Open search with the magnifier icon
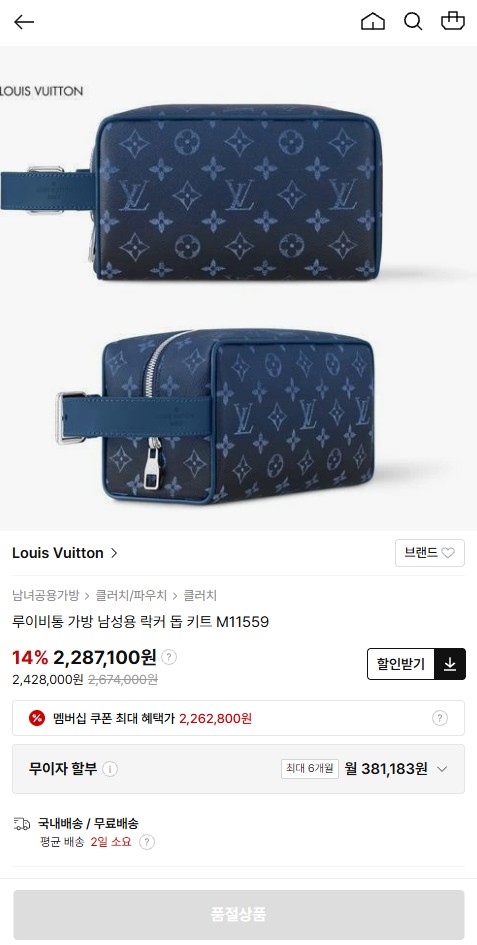The image size is (477, 945). pyautogui.click(x=413, y=22)
